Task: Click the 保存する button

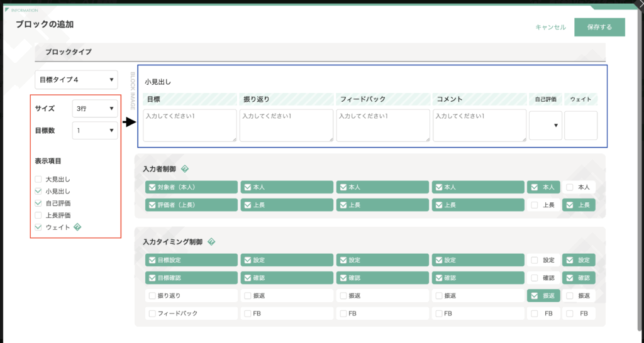Action: pyautogui.click(x=599, y=28)
